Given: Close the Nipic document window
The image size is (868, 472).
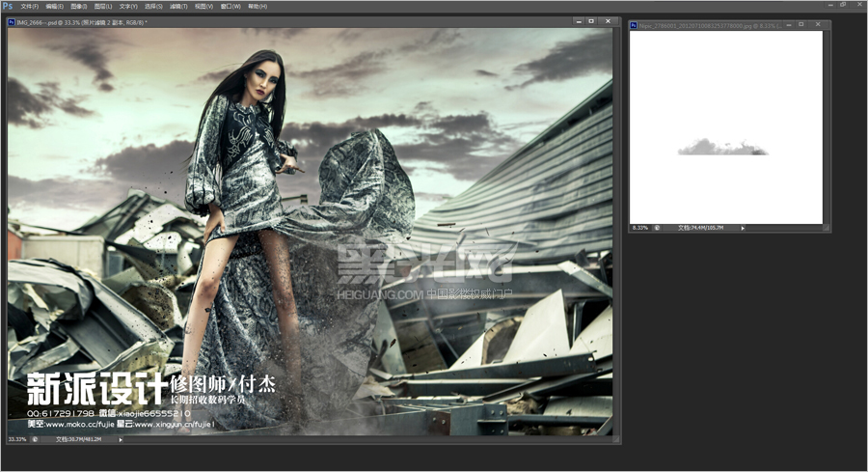Looking at the screenshot, I should point(818,24).
